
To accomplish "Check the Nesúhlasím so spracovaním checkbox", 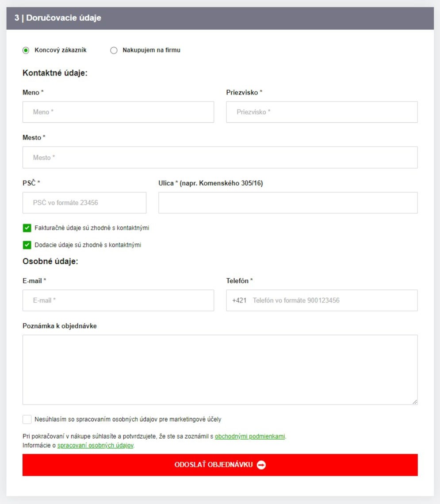I will tap(27, 419).
